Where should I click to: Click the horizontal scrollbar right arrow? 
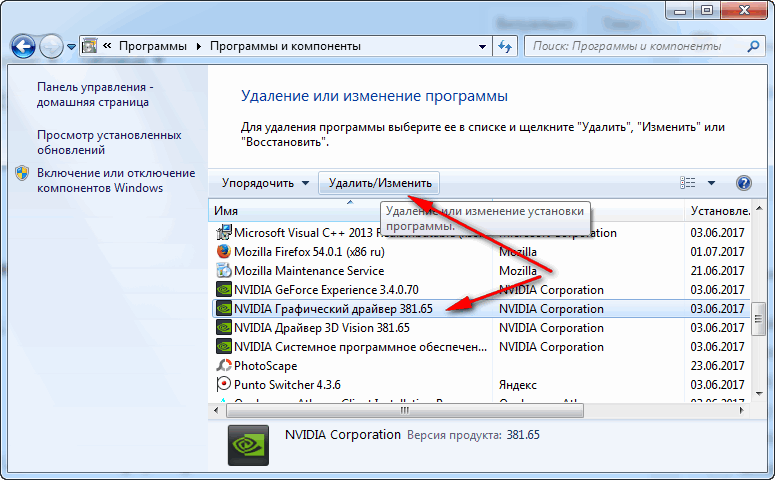pyautogui.click(x=741, y=410)
